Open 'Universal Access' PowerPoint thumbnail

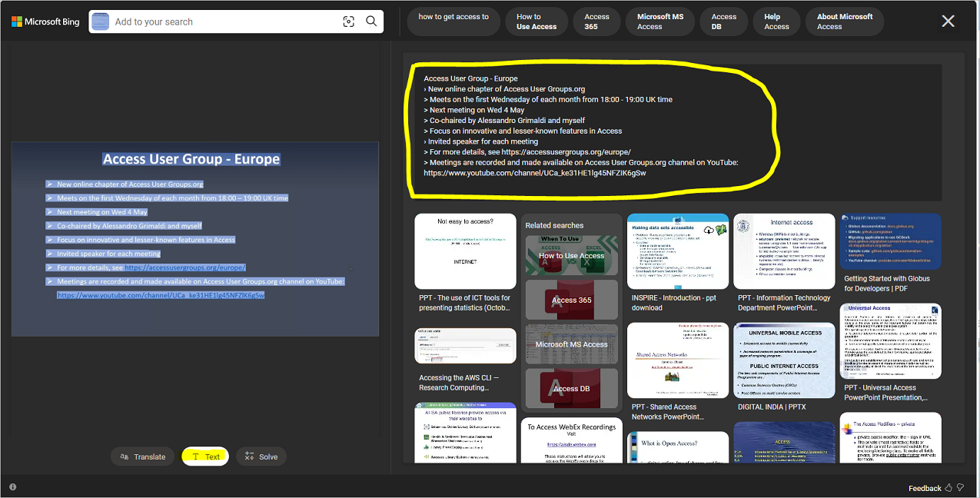click(891, 341)
